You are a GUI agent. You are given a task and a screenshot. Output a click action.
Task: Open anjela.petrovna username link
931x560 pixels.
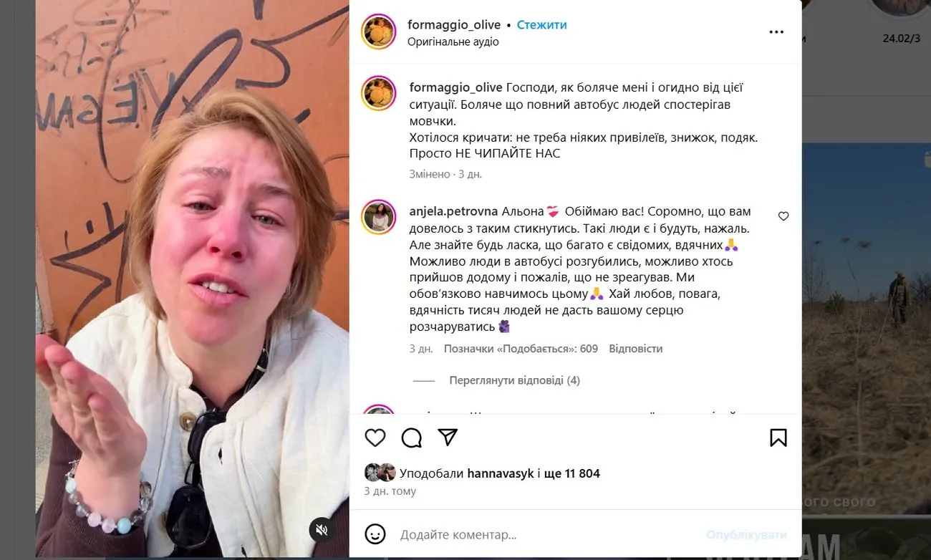(454, 211)
